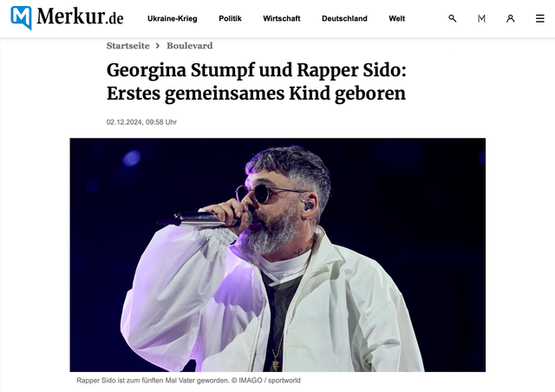Select the Deutschland menu item
The image size is (555, 392).
[344, 18]
